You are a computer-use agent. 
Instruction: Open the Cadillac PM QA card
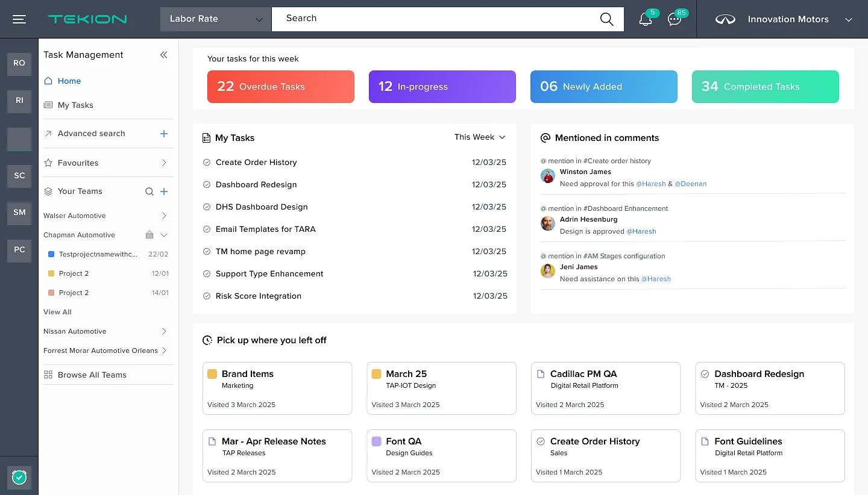click(606, 388)
